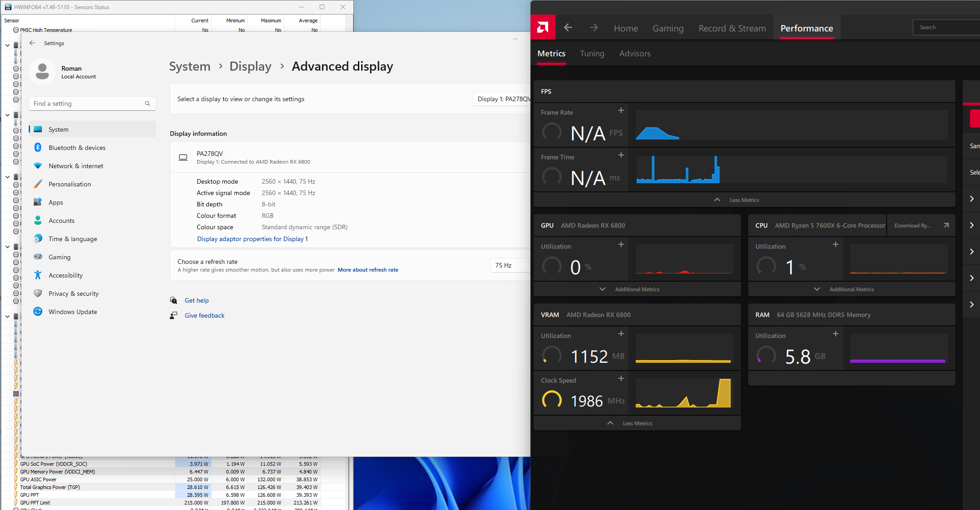The height and width of the screenshot is (510, 980).
Task: Add Frame Rate metric with plus icon
Action: 621,111
